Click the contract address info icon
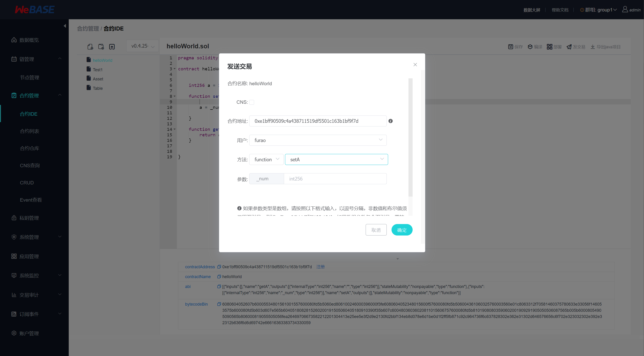This screenshot has width=644, height=356. (x=390, y=121)
